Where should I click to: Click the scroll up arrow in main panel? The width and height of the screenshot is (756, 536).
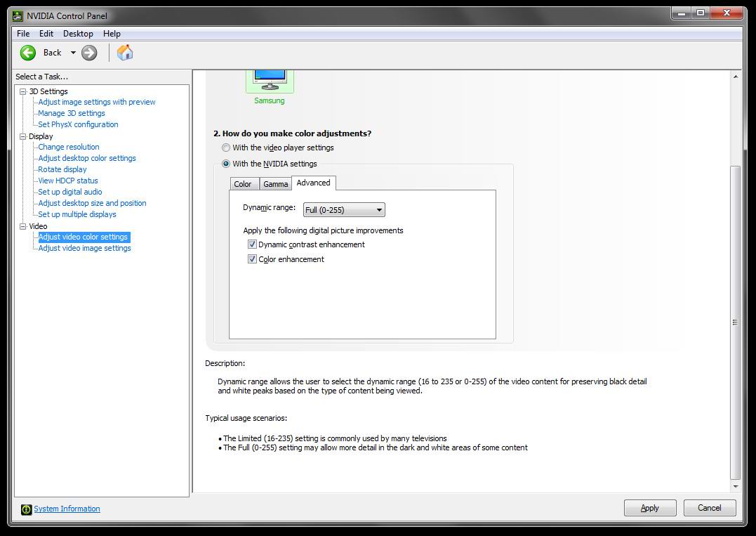pyautogui.click(x=736, y=77)
